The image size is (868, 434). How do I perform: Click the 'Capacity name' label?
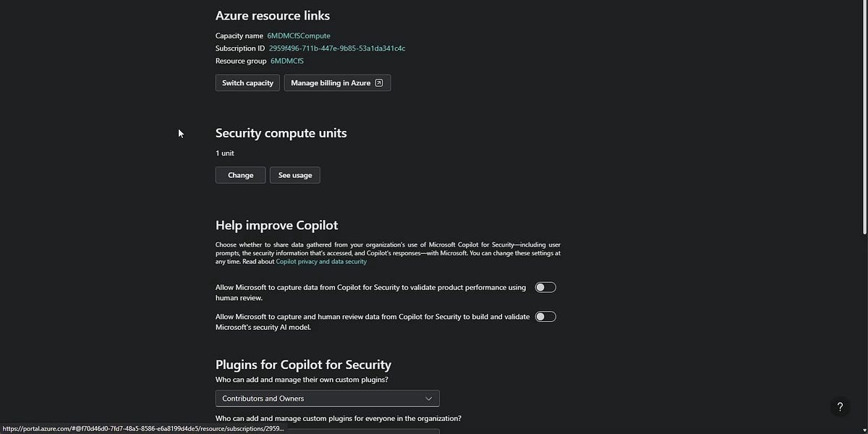click(239, 35)
